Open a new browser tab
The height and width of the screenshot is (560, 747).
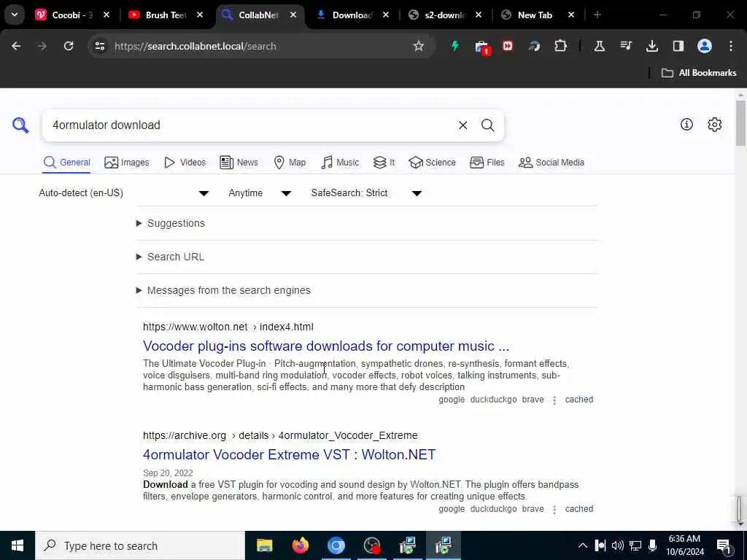click(x=597, y=15)
